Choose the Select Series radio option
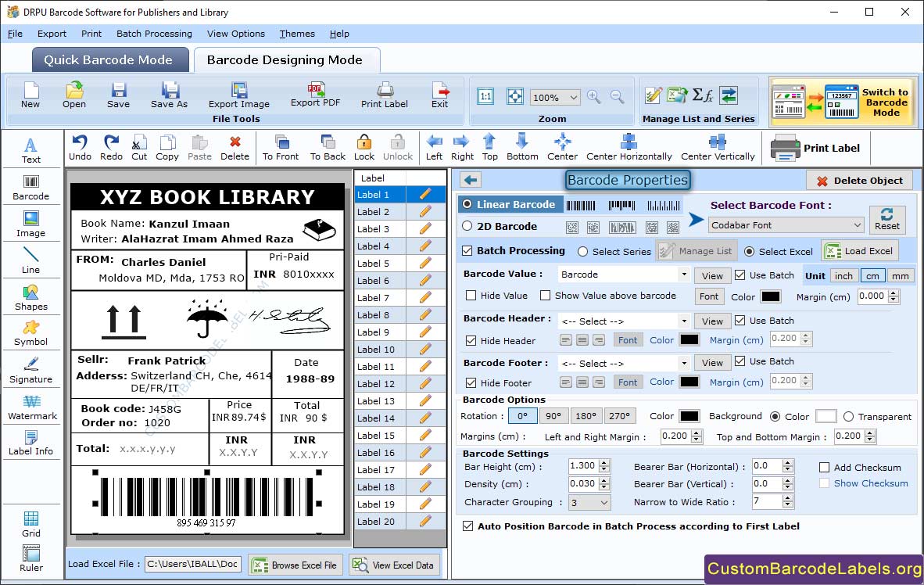 [583, 251]
